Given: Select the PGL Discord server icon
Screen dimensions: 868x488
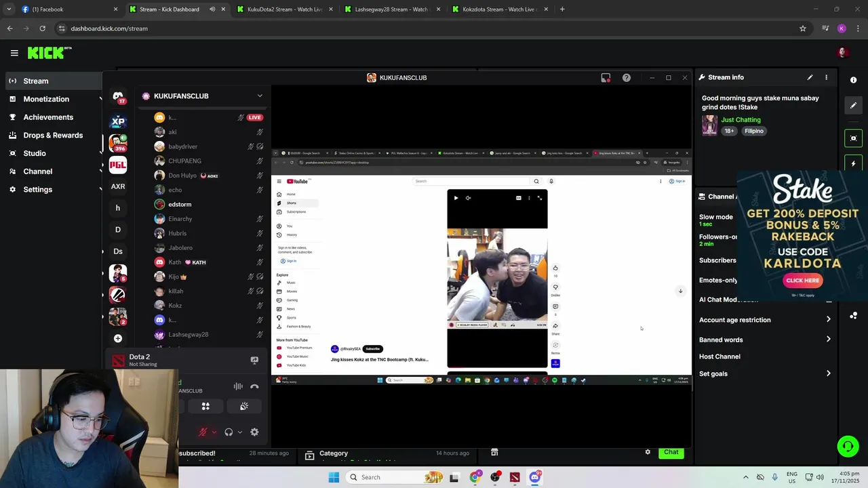Looking at the screenshot, I should (118, 165).
